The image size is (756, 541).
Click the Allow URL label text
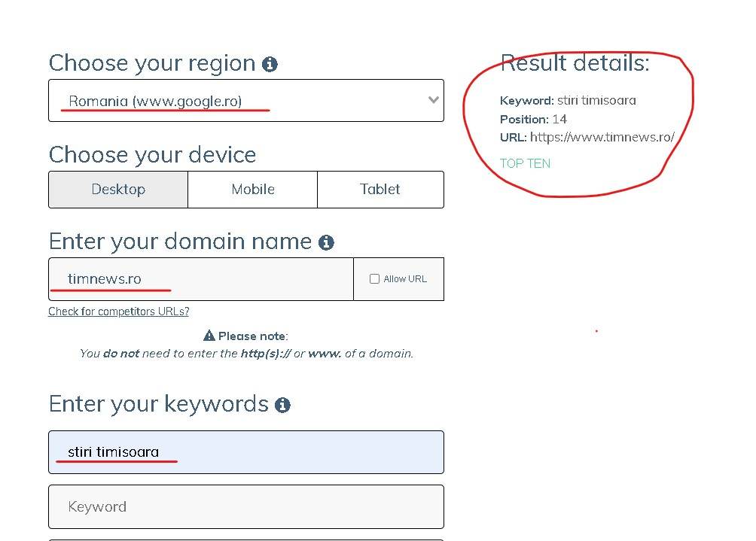click(405, 279)
